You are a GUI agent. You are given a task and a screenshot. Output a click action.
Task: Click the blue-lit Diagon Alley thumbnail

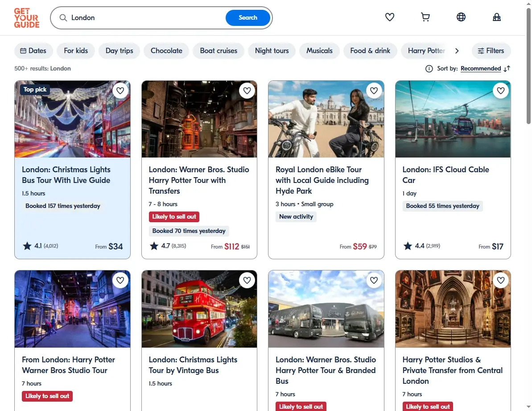tap(72, 309)
